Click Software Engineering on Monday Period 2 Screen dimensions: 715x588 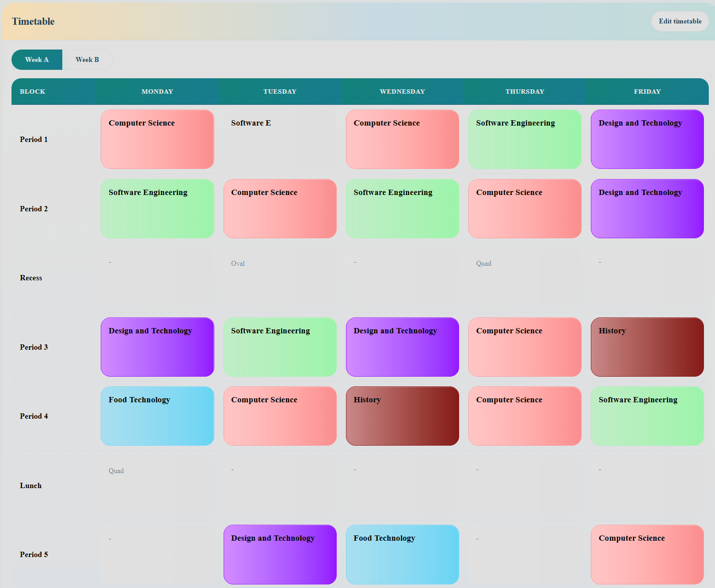[x=157, y=208]
